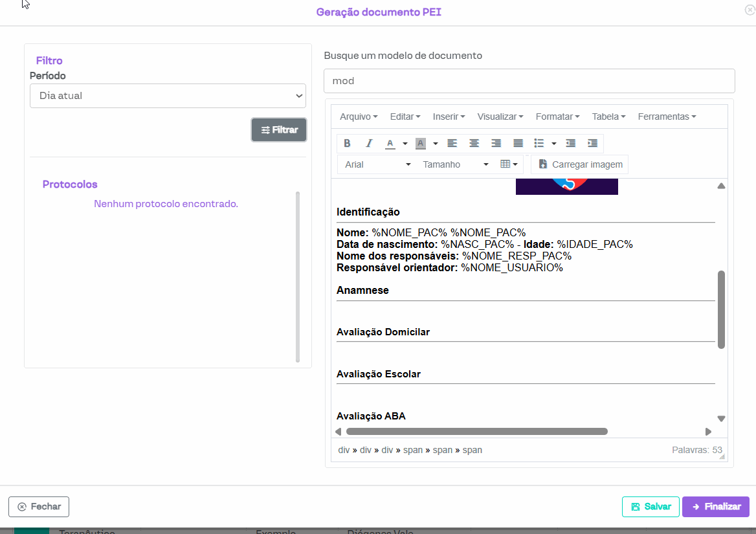The height and width of the screenshot is (534, 756).
Task: Justify the text
Action: [518, 143]
